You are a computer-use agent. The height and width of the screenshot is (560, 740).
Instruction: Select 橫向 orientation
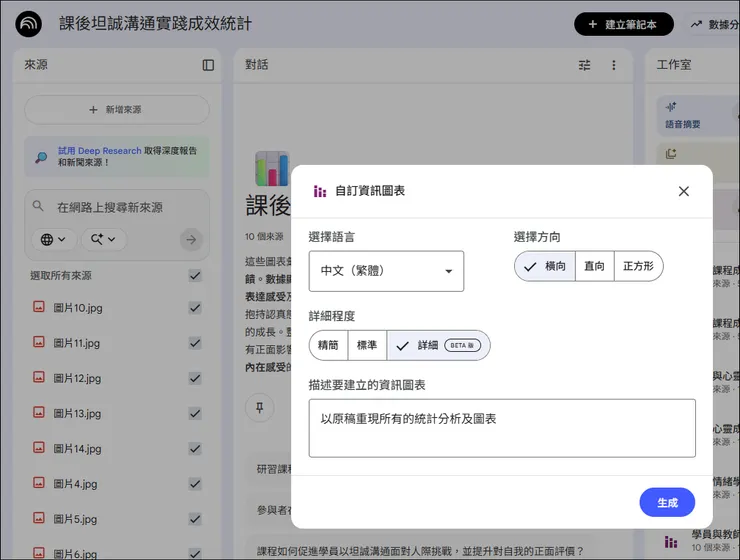pos(545,267)
